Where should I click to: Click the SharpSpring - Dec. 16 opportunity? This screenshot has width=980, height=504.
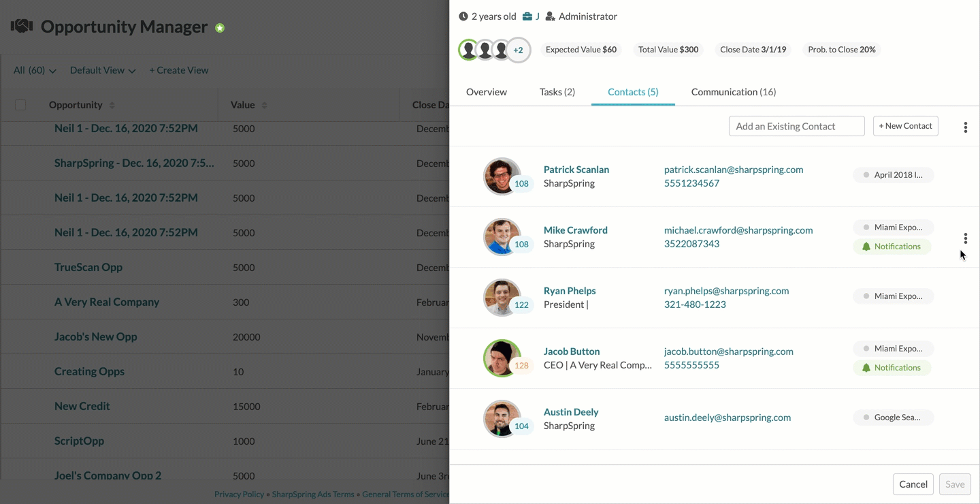pyautogui.click(x=134, y=163)
